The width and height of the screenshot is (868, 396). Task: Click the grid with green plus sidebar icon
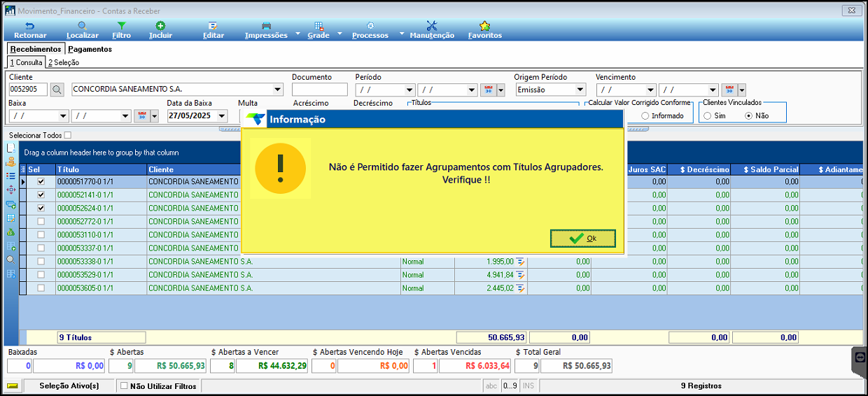[10, 246]
